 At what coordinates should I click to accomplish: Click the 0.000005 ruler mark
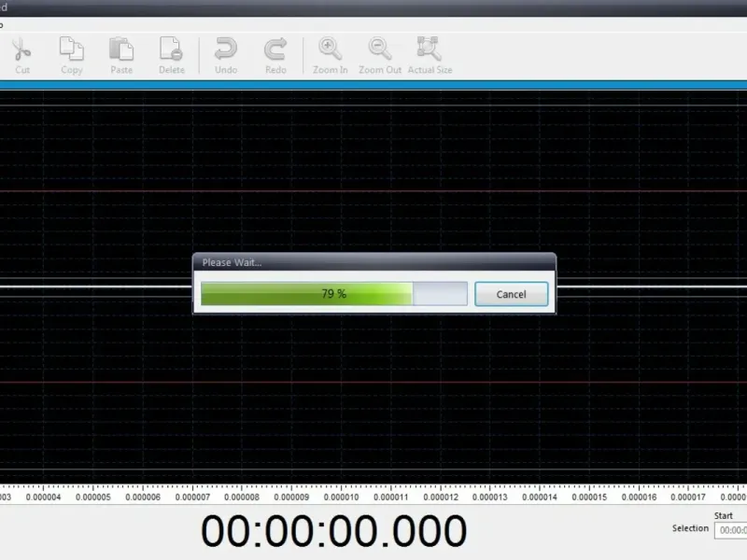click(92, 497)
